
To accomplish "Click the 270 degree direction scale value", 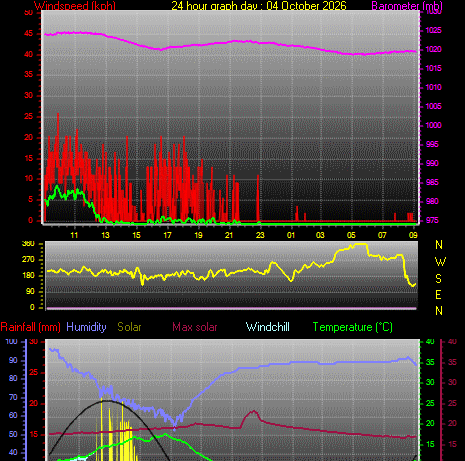I will (x=28, y=259).
